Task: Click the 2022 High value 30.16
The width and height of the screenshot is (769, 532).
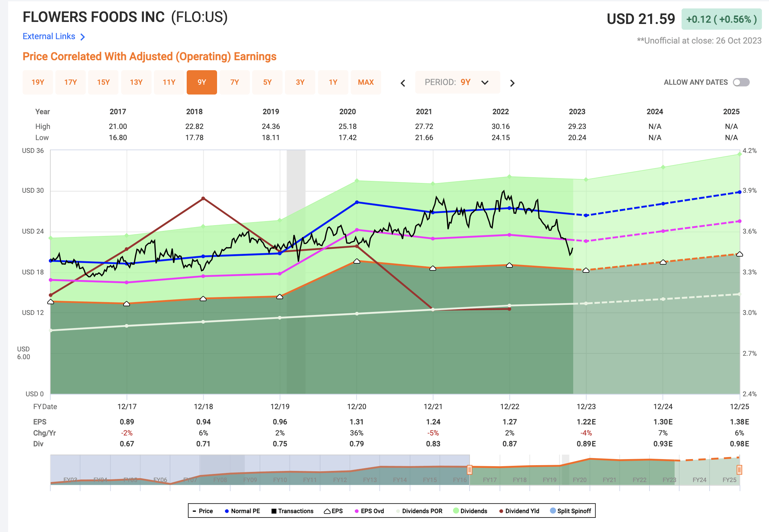Action: pos(501,127)
